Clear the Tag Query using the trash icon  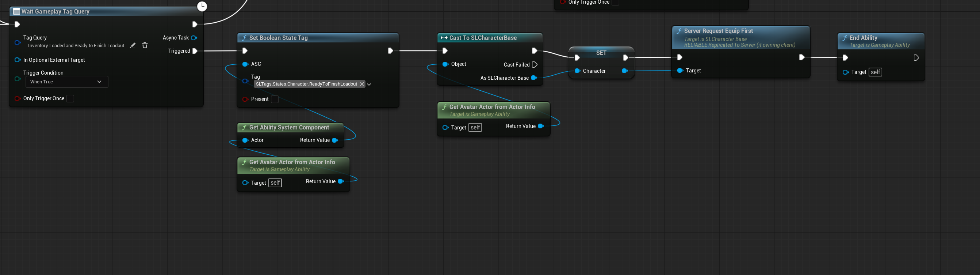[x=145, y=45]
